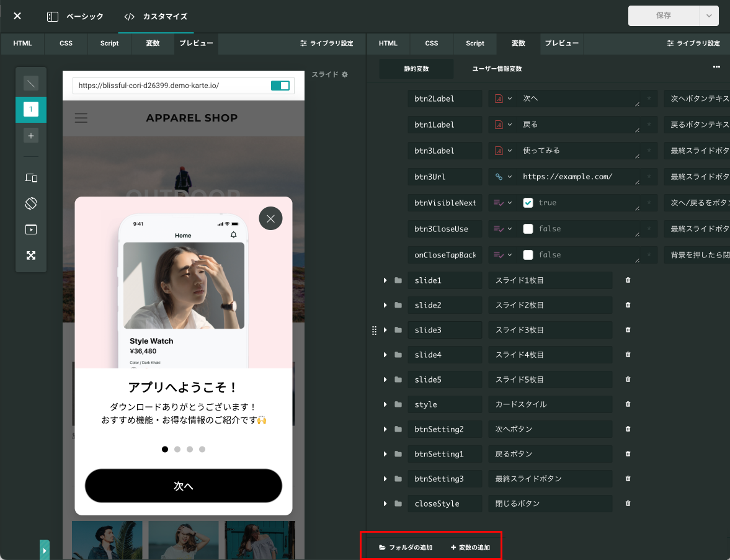Grab the drag handle beside slide3
730x560 pixels.
(x=375, y=330)
